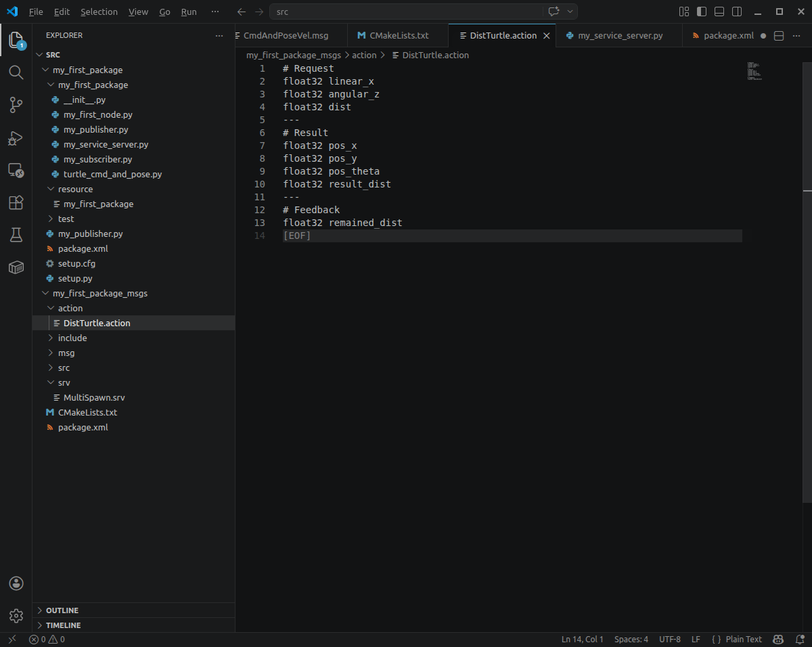Expand the OUTLINE section

[x=133, y=610]
